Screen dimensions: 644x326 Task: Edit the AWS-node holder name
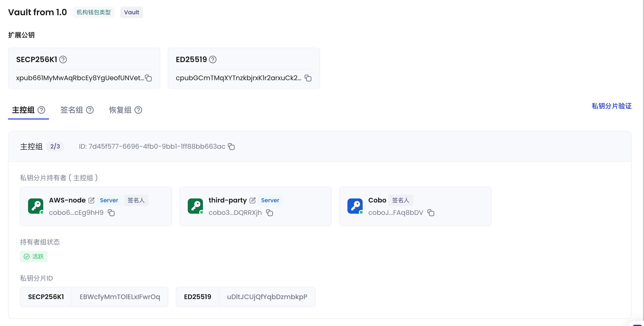click(91, 200)
